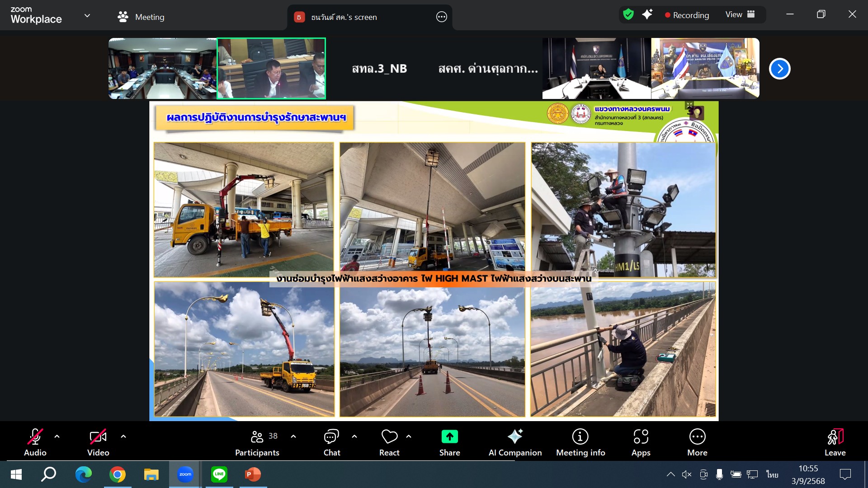The width and height of the screenshot is (868, 488).
Task: Open the Participants list
Action: 257,442
